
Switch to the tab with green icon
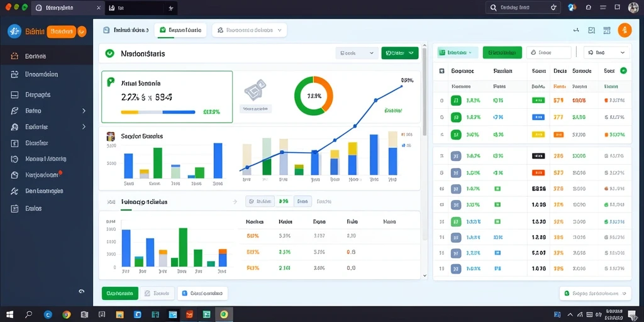point(180,30)
